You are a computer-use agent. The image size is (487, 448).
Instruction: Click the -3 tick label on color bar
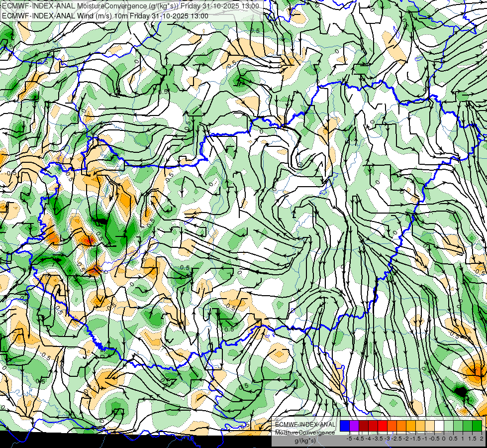coord(387,439)
